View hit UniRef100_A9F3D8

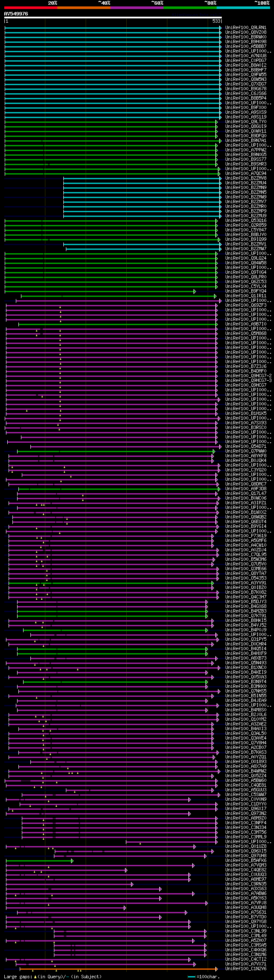coord(246,489)
